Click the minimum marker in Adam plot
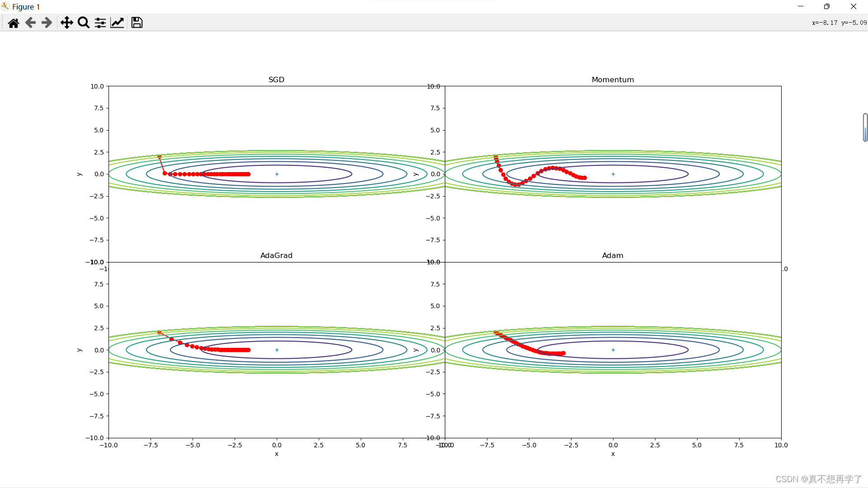This screenshot has width=868, height=488. 613,350
